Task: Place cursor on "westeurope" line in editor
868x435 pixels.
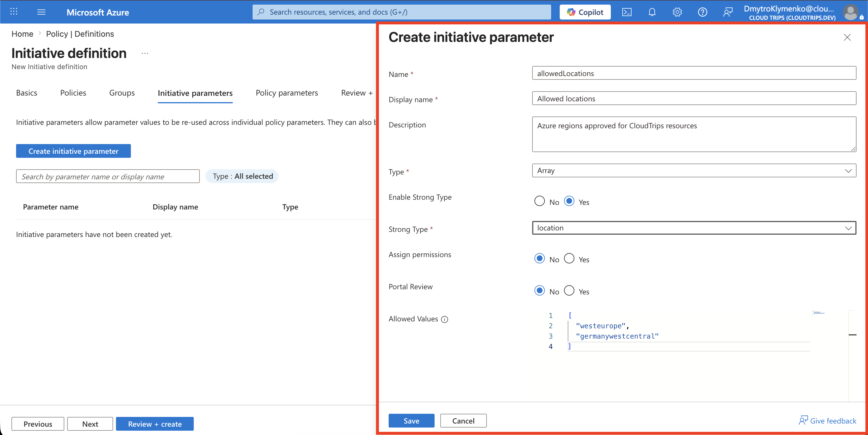Action: tap(602, 326)
